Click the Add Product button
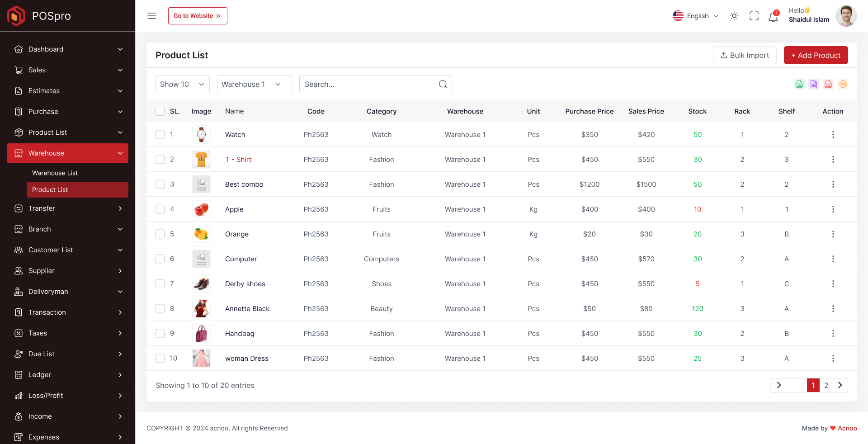 pos(816,55)
